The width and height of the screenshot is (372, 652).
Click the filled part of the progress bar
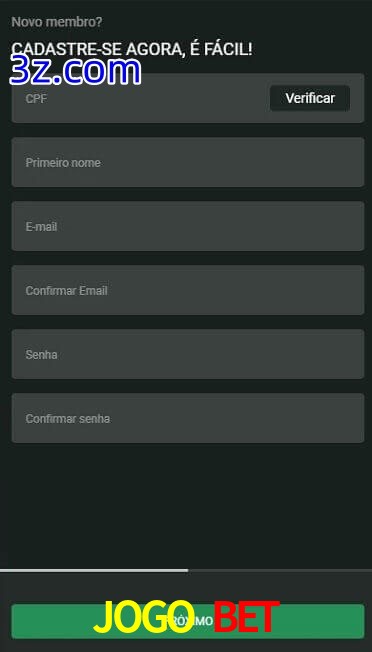point(94,570)
